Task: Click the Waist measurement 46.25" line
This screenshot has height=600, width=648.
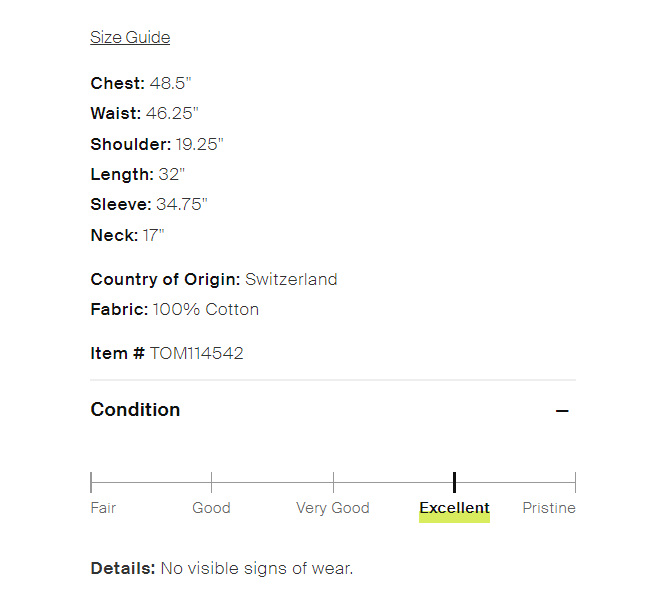Action: pyautogui.click(x=144, y=113)
